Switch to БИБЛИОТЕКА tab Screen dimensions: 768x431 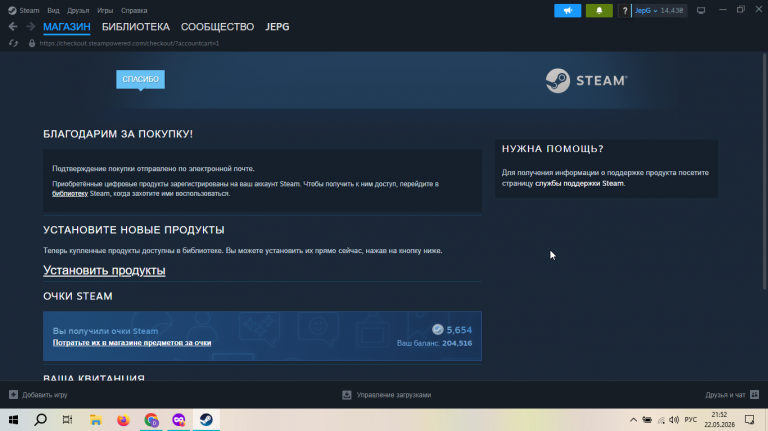click(136, 27)
